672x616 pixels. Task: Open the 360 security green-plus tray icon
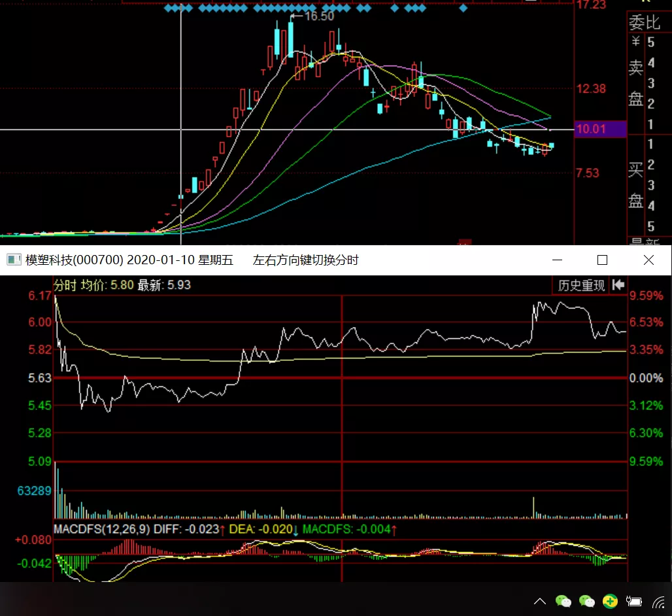[x=610, y=601]
